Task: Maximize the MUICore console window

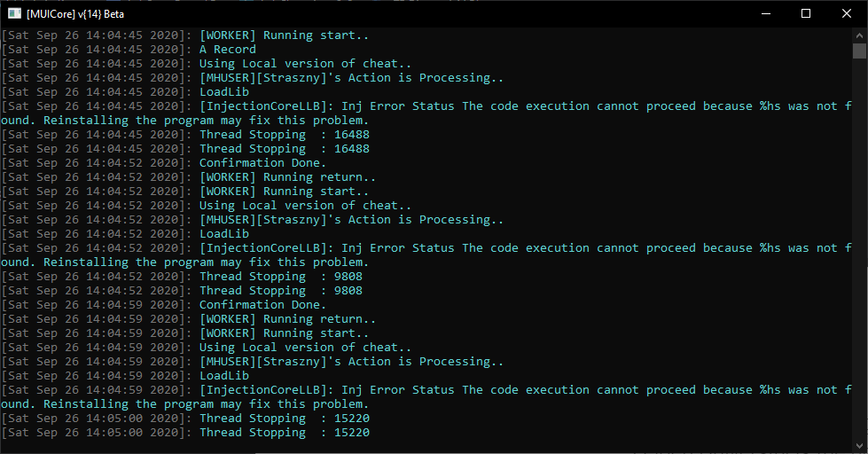Action: (806, 13)
